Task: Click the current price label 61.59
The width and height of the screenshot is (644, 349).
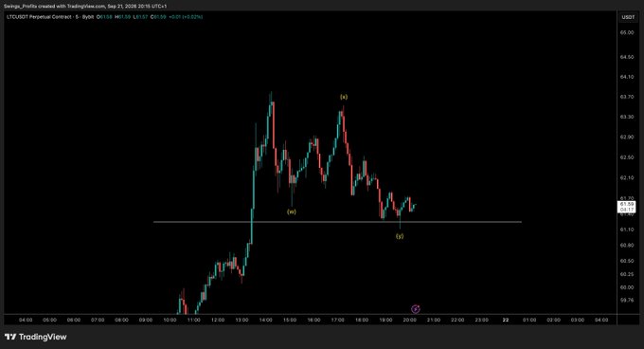Action: click(627, 204)
